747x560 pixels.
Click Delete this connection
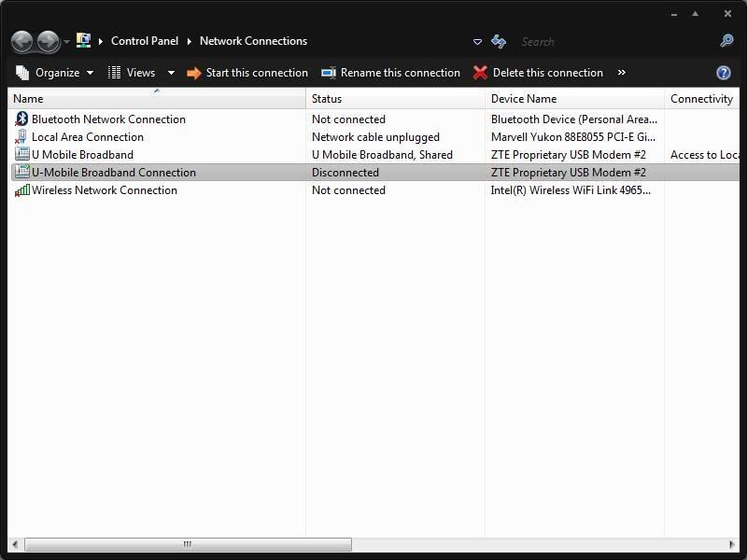pyautogui.click(x=538, y=73)
